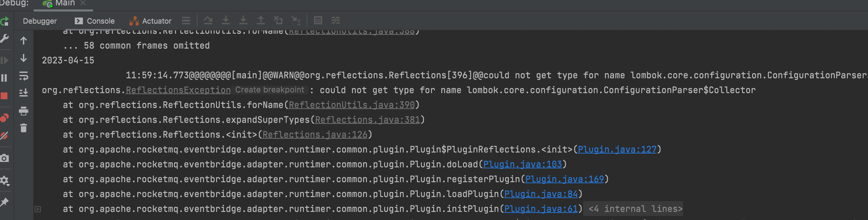Viewport: 868px width, 220px height.
Task: Enable scroll to end in console
Action: (24, 93)
